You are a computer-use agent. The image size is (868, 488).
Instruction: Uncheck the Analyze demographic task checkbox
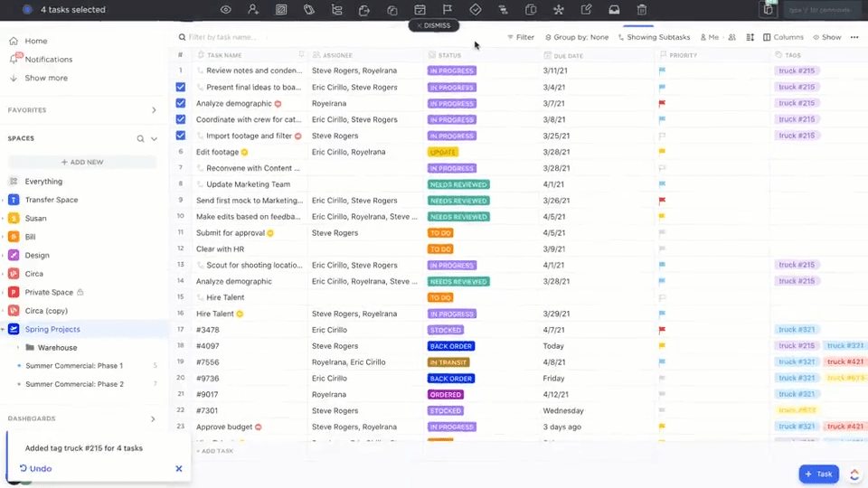pos(181,103)
